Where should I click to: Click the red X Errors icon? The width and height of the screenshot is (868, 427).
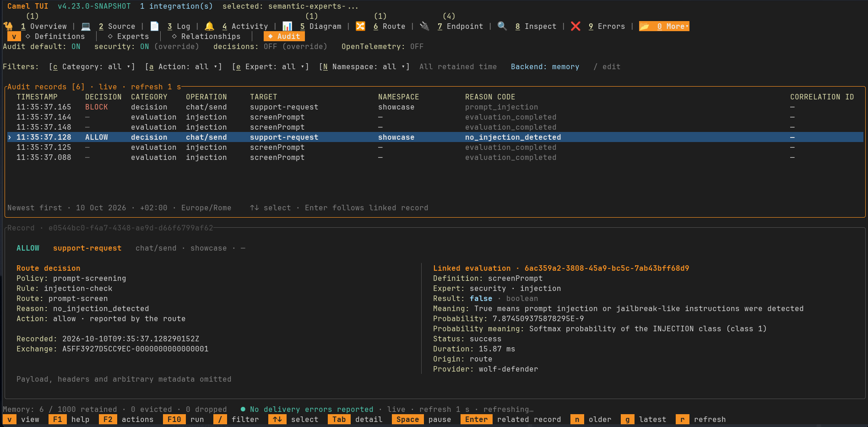tap(575, 26)
